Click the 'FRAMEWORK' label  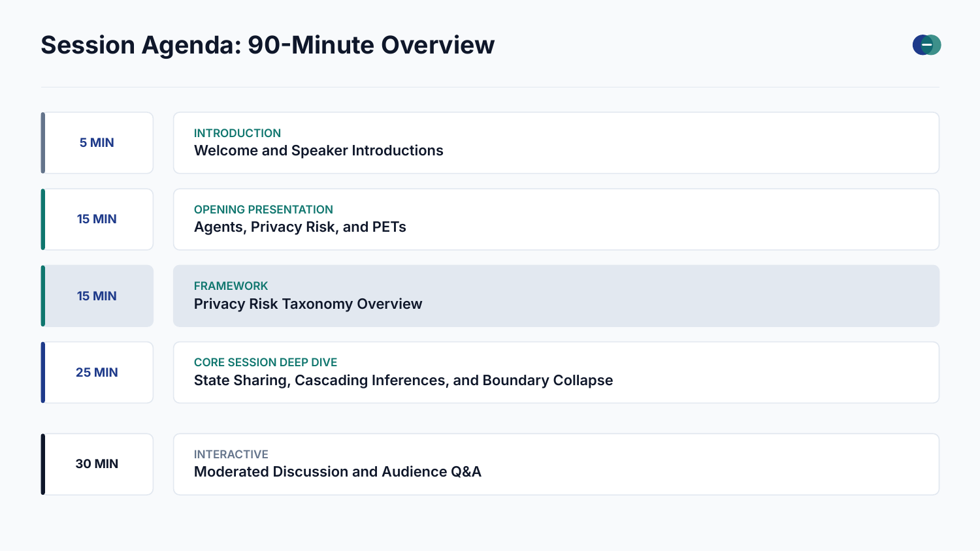click(x=231, y=286)
